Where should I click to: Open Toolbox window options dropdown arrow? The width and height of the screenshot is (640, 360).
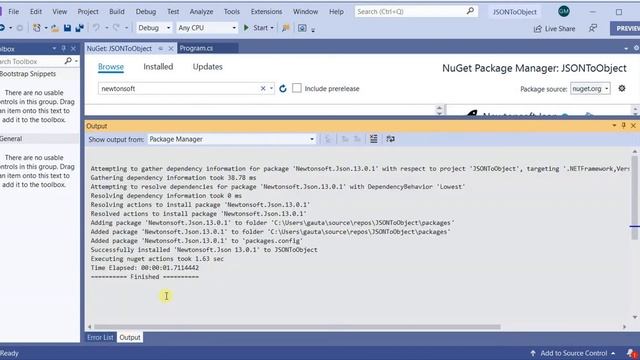[54, 49]
